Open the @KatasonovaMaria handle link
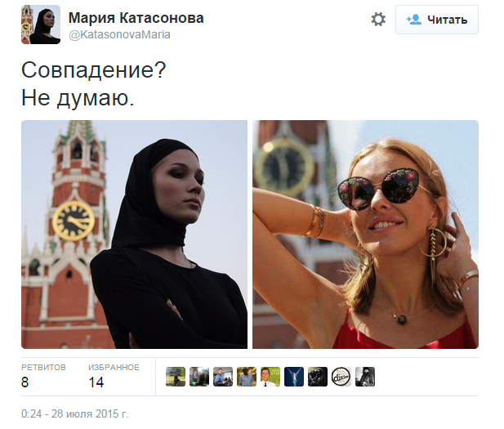Screen dimensions: 504x429 pyautogui.click(x=119, y=35)
